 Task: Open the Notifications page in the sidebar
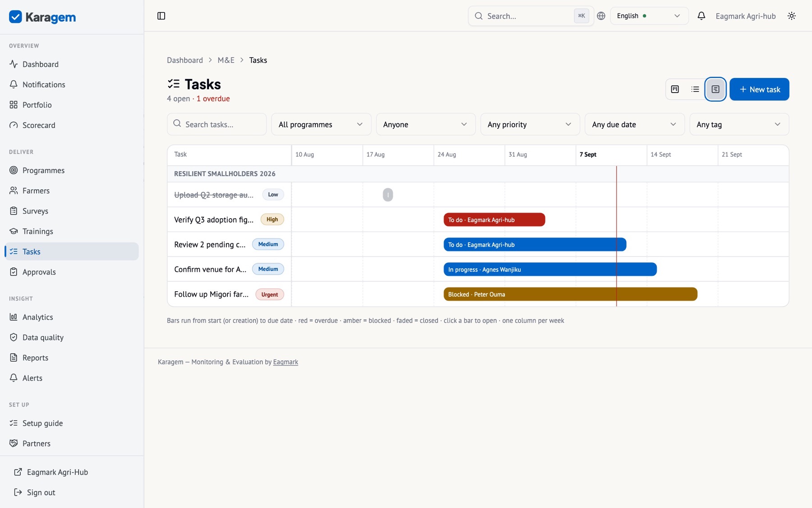click(x=72, y=84)
